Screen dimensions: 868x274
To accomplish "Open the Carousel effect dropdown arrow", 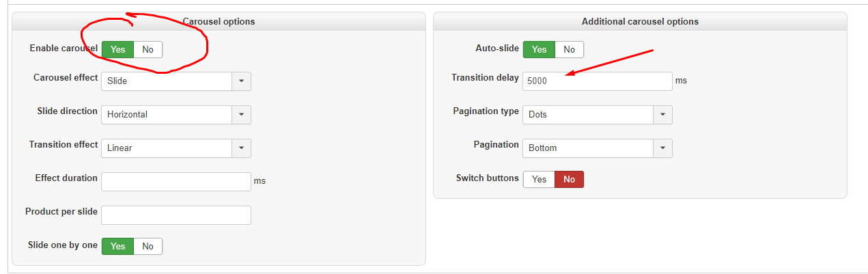I will [242, 81].
